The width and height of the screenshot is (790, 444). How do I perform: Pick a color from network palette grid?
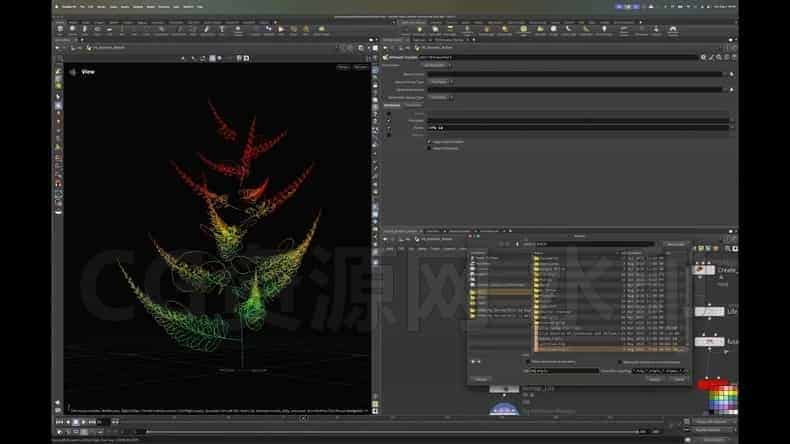tap(723, 400)
